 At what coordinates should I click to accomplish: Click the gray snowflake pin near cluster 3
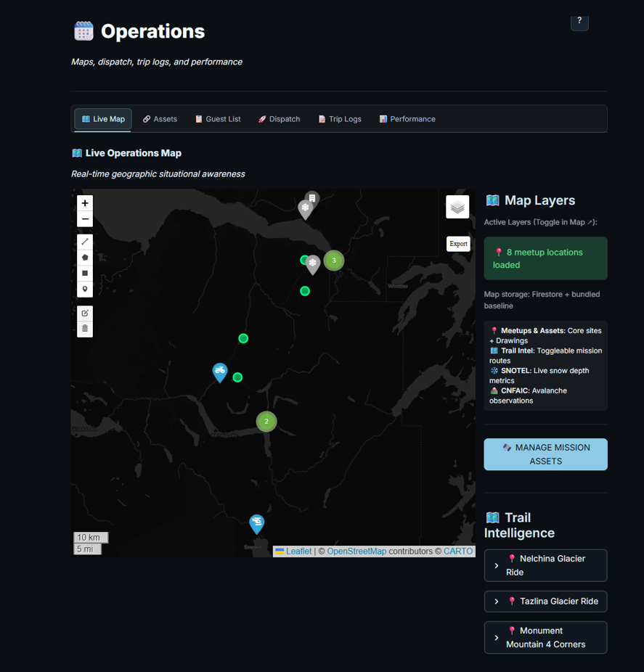click(313, 264)
